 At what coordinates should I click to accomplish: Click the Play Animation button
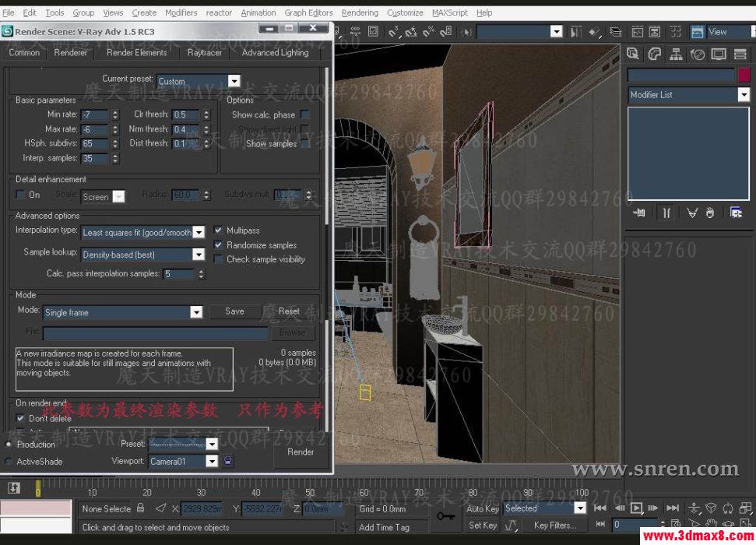[x=636, y=508]
